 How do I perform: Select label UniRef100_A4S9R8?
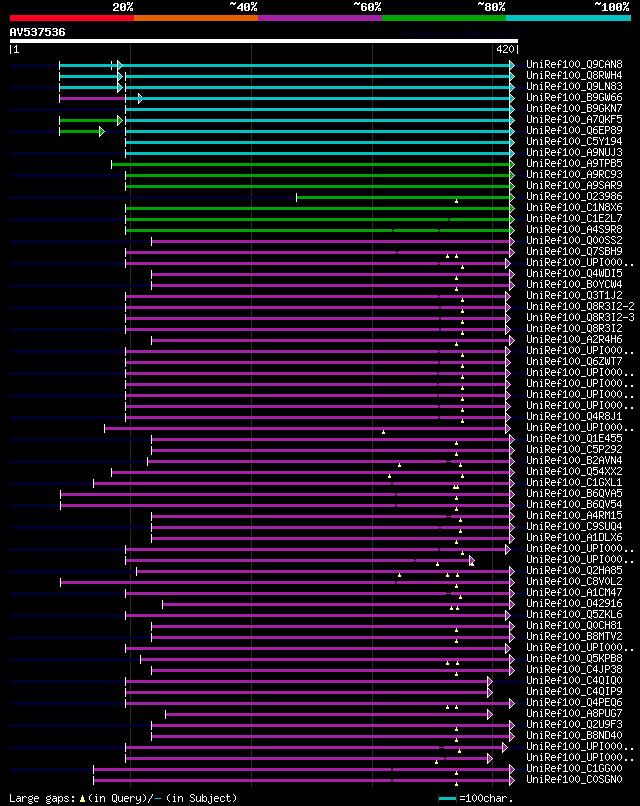tap(574, 230)
